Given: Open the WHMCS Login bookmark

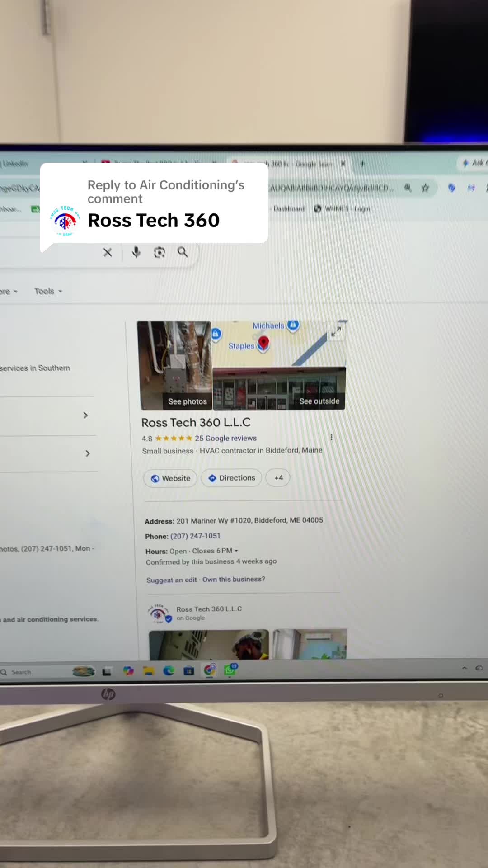Looking at the screenshot, I should tap(342, 208).
